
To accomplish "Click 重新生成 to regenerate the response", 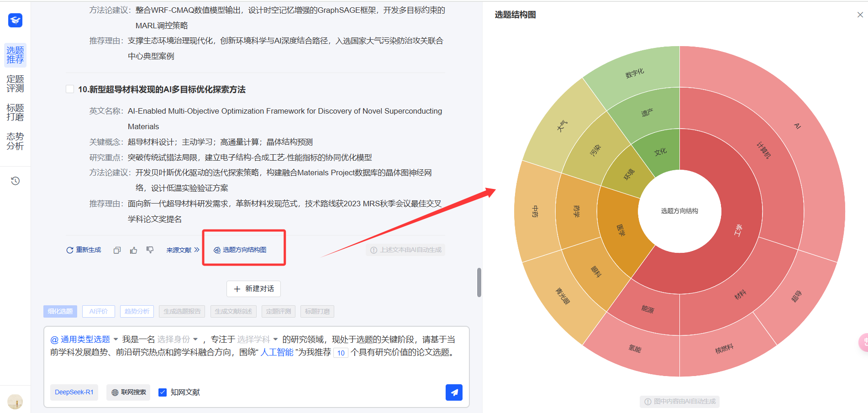I will pyautogui.click(x=84, y=250).
